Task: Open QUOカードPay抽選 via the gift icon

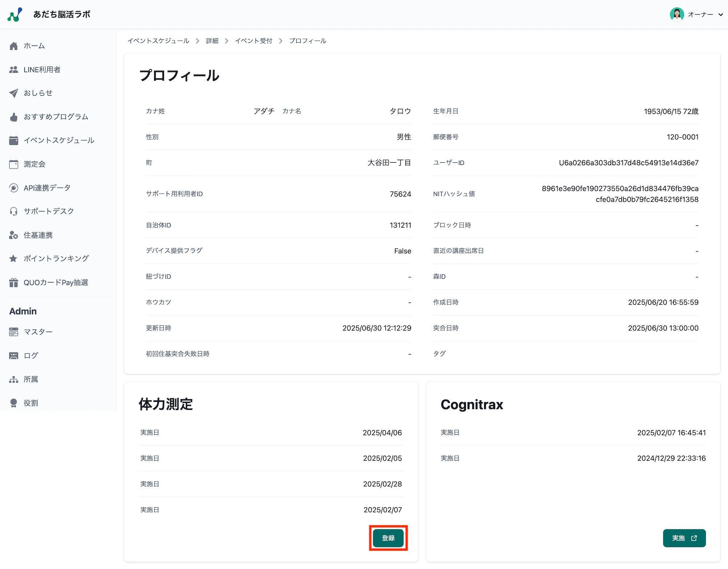Action: (x=13, y=282)
